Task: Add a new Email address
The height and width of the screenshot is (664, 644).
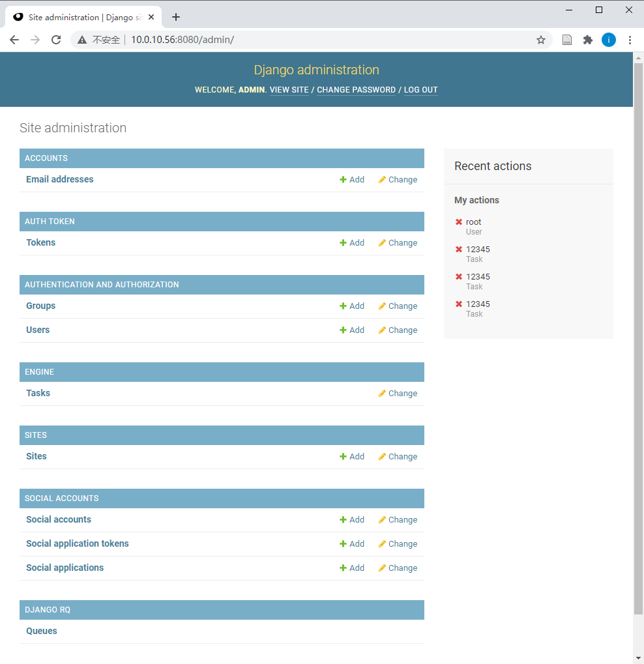Action: (352, 180)
